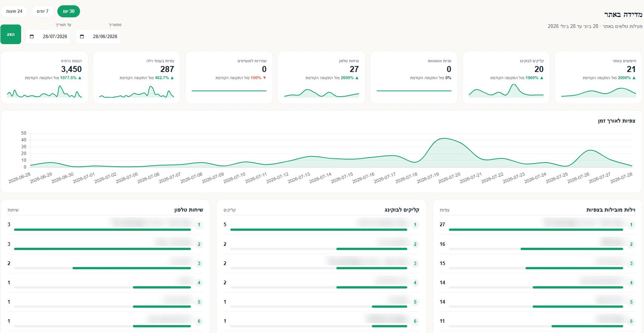Click the peak near 2026-07-20 on chart
The width and height of the screenshot is (644, 333).
click(445, 138)
